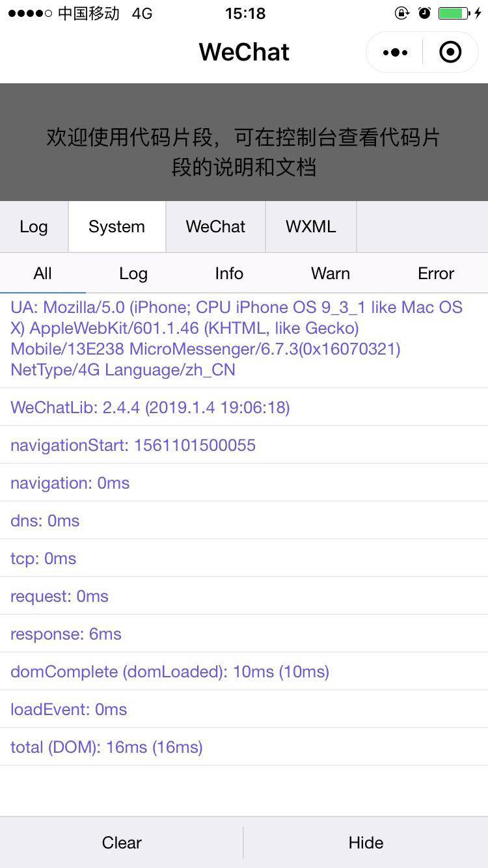Open the WXML tab
Screen dimensions: 488x868
tap(311, 226)
